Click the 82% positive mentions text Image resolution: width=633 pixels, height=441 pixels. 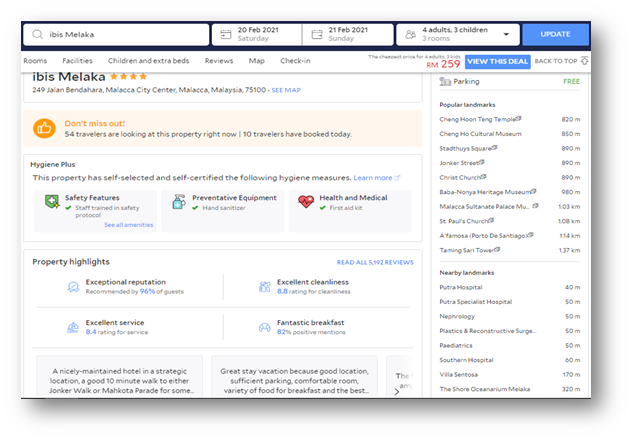tap(311, 332)
